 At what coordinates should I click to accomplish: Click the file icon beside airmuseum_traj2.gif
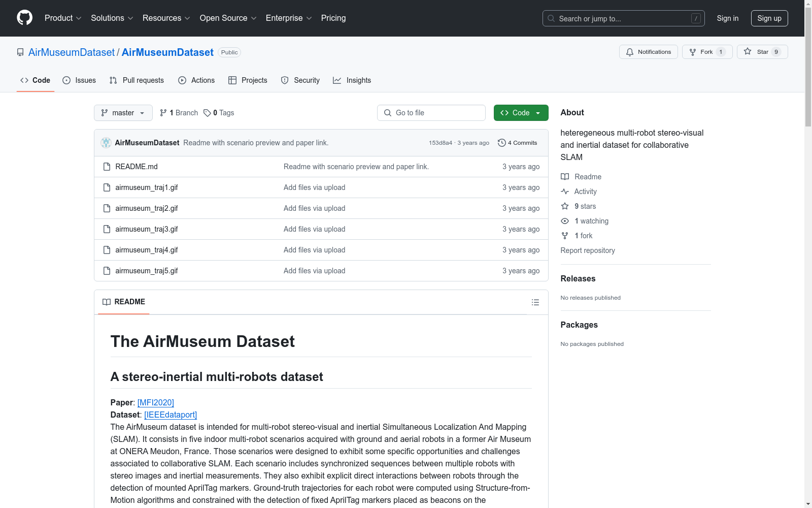(107, 208)
